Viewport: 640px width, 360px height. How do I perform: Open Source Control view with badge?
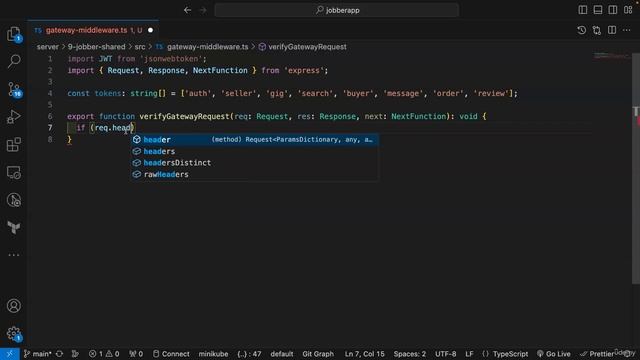13,89
